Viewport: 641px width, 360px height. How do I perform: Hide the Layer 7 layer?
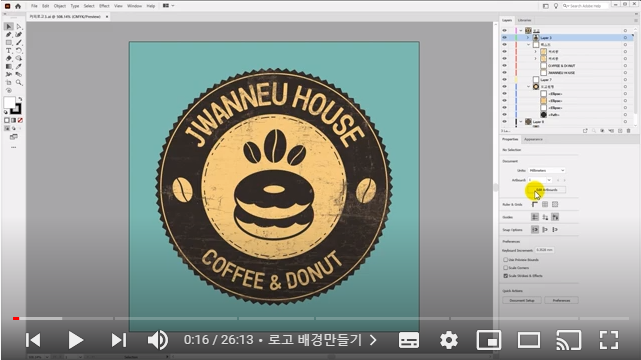tap(504, 80)
